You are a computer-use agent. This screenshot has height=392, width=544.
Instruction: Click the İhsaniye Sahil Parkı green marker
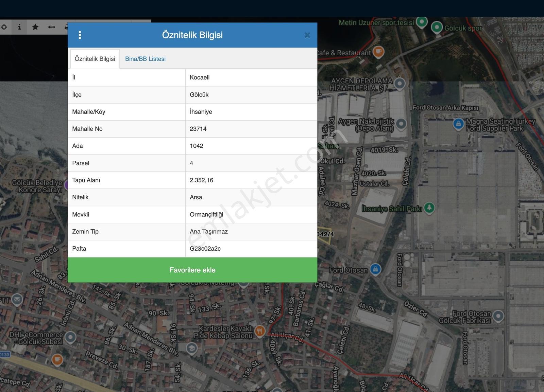(x=429, y=207)
